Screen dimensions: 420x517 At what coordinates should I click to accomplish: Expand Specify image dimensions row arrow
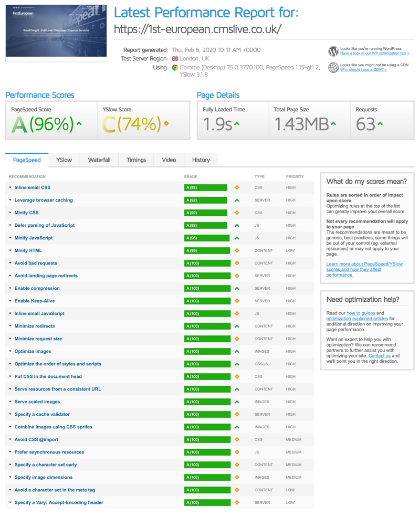(x=10, y=477)
